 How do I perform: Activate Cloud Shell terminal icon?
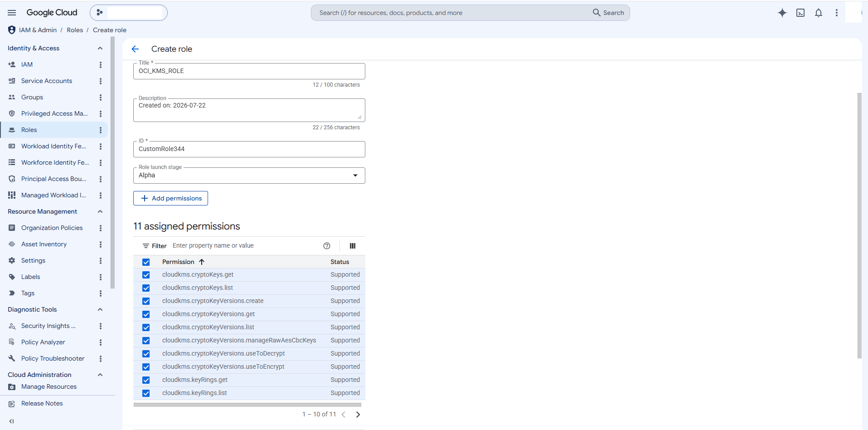tap(800, 13)
